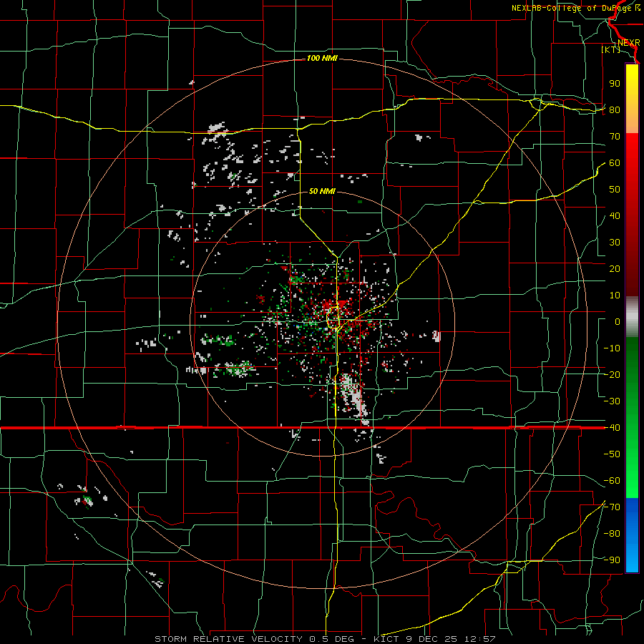Select the -90 value on the velocity scale
644x644 pixels.
(x=612, y=560)
